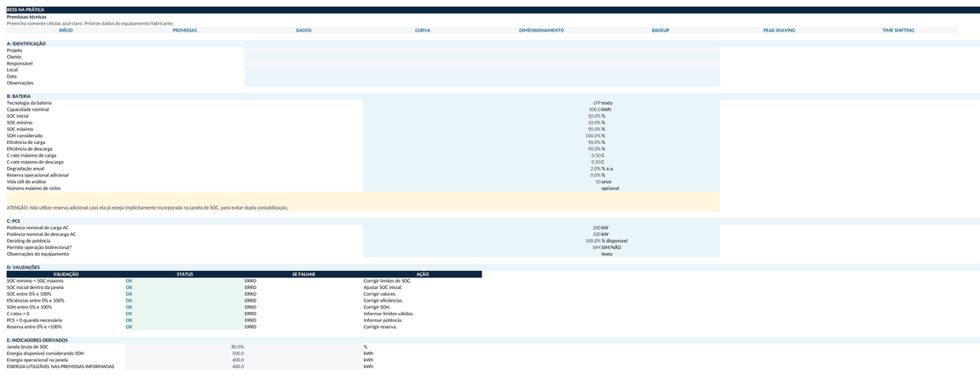Select Potência nominal de carga AC 200 value

[x=597, y=228]
